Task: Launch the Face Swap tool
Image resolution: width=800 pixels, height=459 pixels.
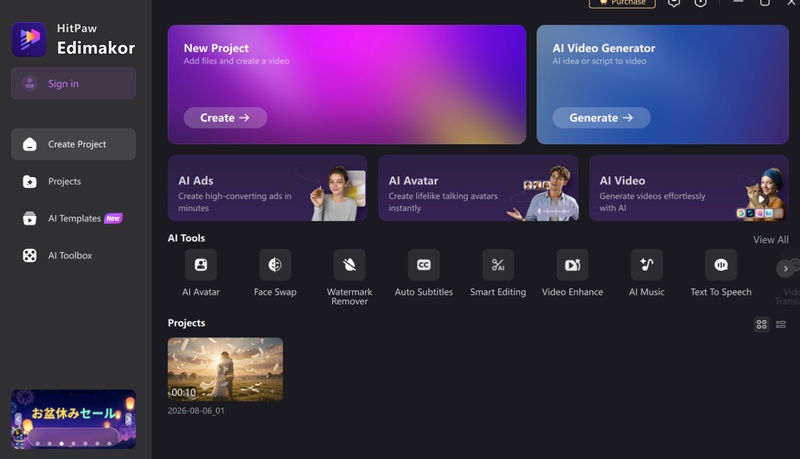Action: tap(275, 265)
